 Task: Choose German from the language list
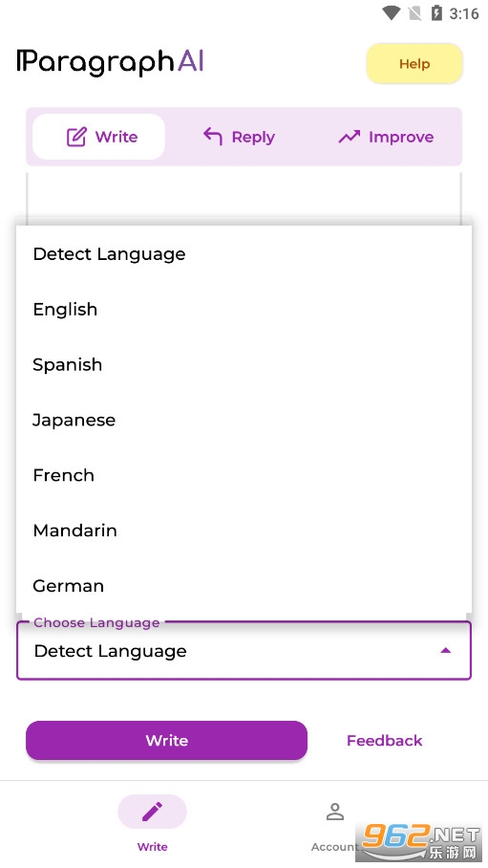pyautogui.click(x=244, y=586)
